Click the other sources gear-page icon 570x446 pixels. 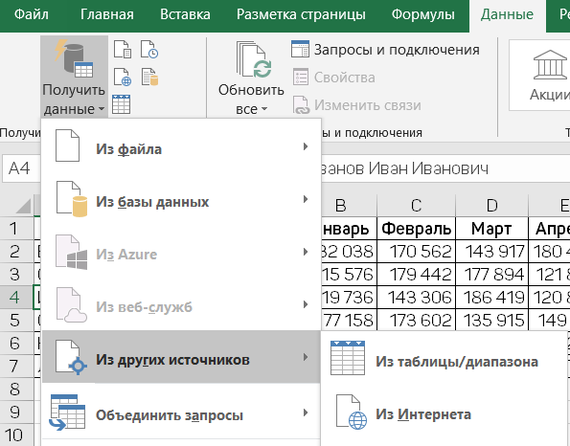(x=71, y=357)
